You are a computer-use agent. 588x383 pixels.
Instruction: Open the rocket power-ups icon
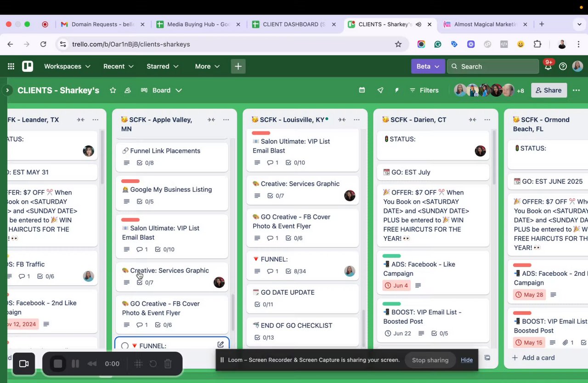click(380, 90)
